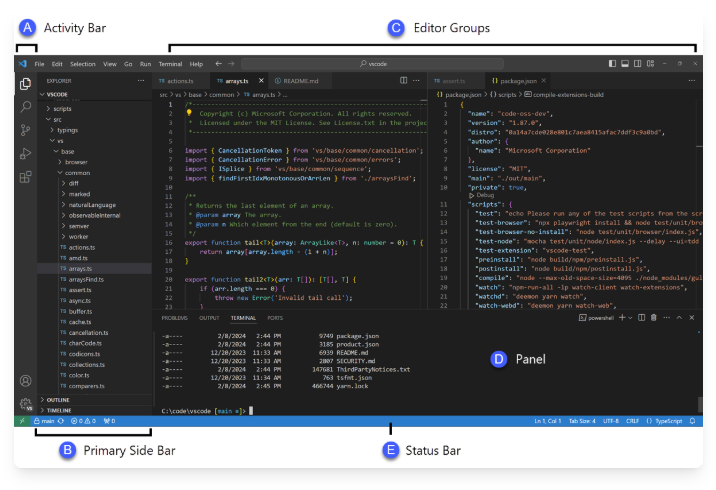Switch to the PROBLEMS panel tab
The height and width of the screenshot is (490, 716).
pos(174,318)
